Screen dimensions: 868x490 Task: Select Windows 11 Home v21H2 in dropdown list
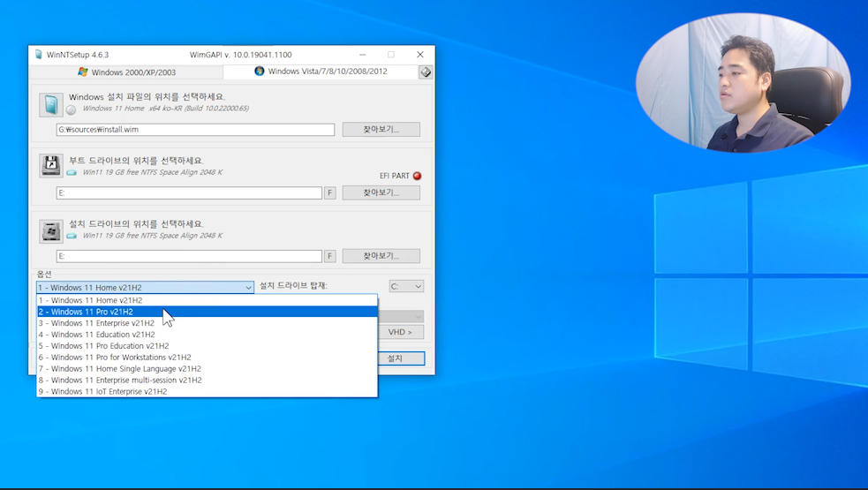tap(207, 300)
